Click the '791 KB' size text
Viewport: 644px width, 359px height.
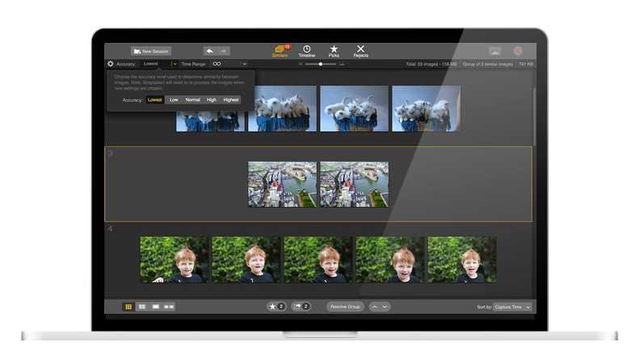pos(526,64)
